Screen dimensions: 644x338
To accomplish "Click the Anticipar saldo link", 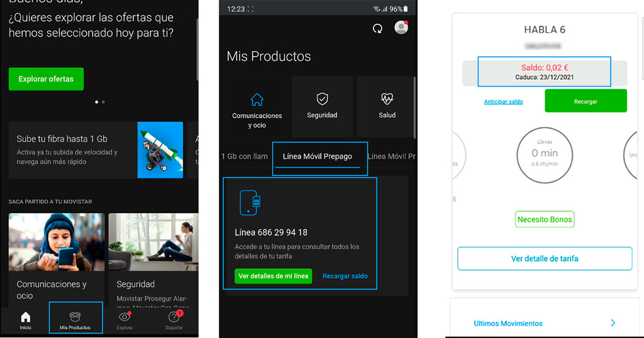I will pos(503,102).
